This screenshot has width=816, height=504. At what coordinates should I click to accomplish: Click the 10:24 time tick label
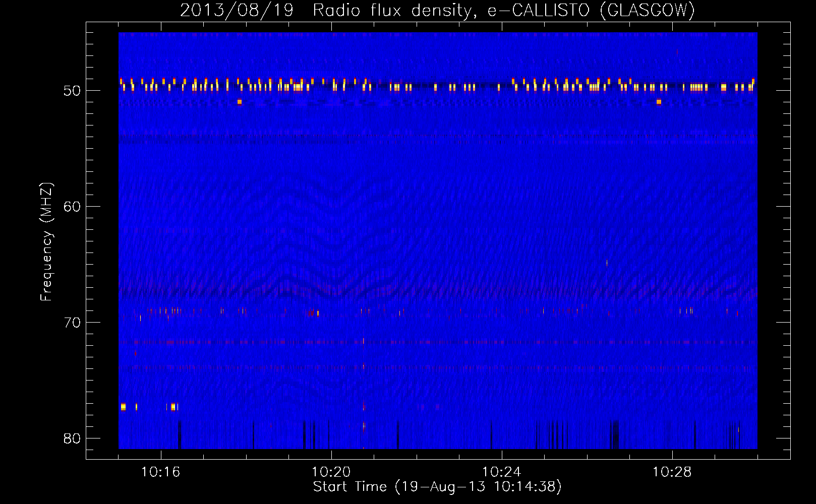(x=501, y=472)
